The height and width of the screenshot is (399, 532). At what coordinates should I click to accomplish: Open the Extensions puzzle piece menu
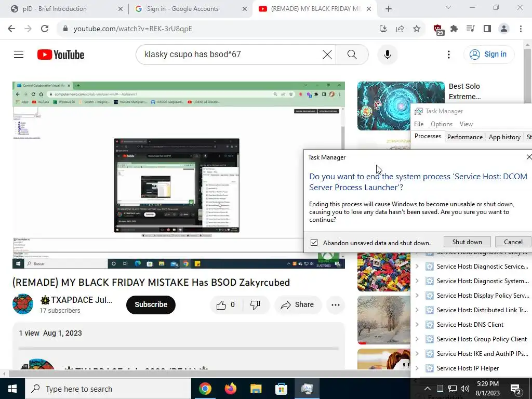point(454,29)
